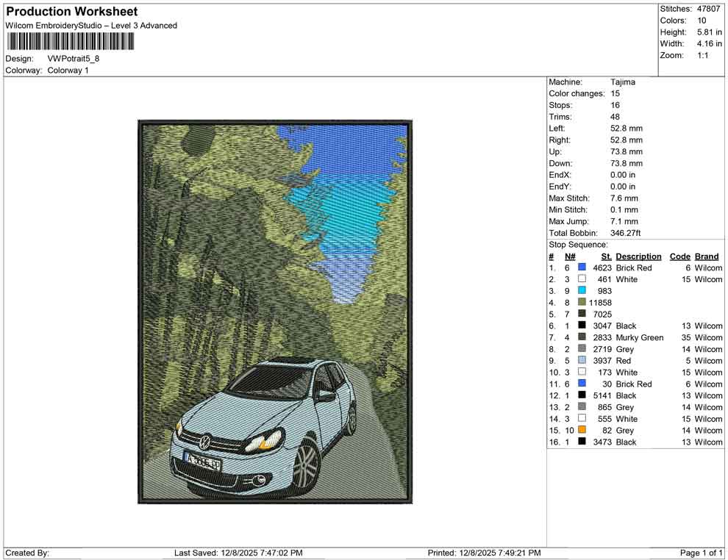Open the Machine selector showing Tajima
Screen dimensions: 728x560
(x=621, y=82)
